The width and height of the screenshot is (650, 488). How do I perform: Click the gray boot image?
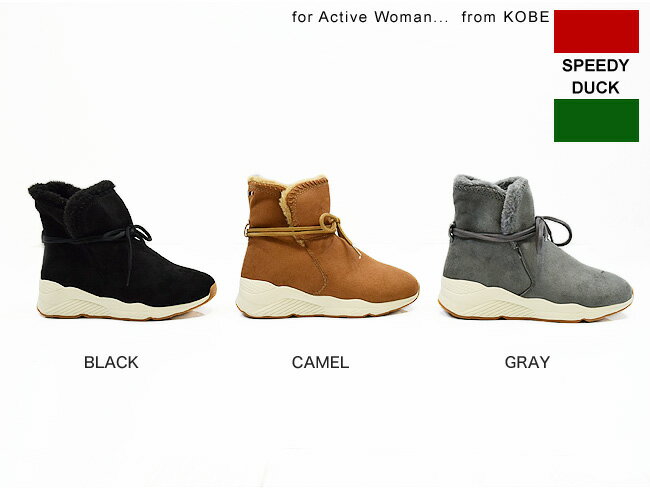click(x=536, y=248)
